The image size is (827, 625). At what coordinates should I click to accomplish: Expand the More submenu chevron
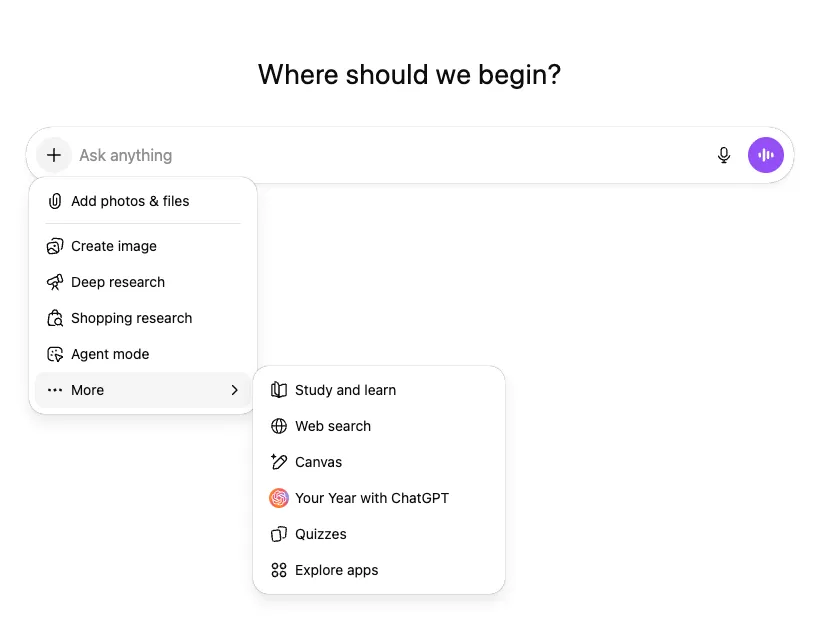(234, 390)
